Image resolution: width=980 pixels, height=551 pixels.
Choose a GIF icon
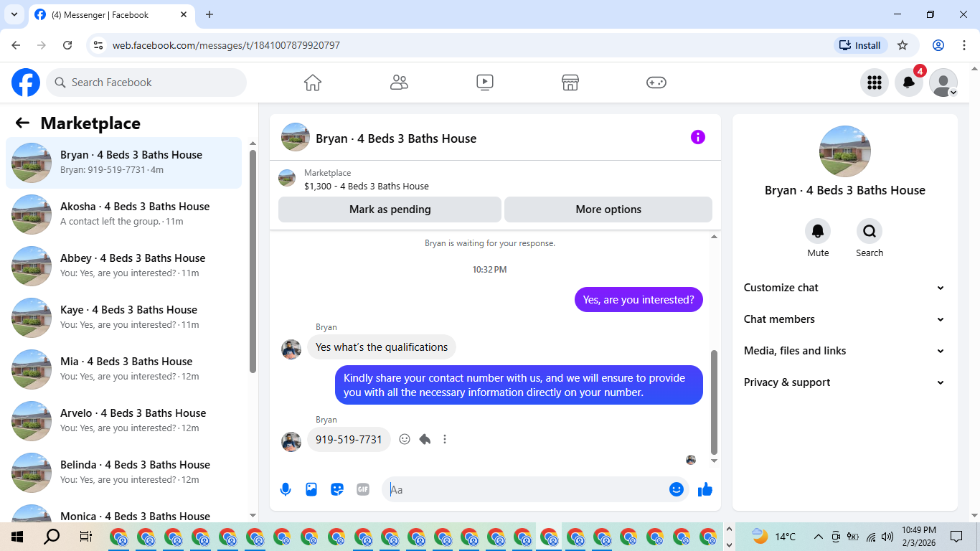[363, 489]
